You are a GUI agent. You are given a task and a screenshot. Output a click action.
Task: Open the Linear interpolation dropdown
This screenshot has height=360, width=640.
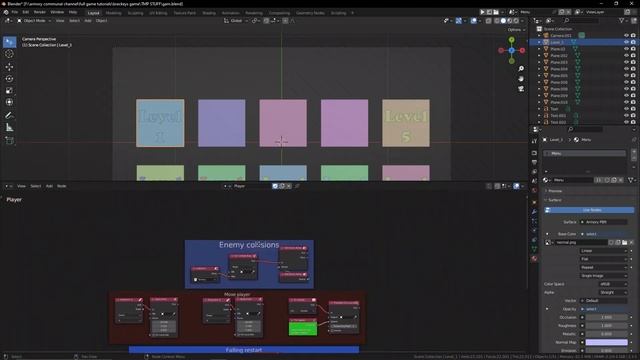pos(603,251)
